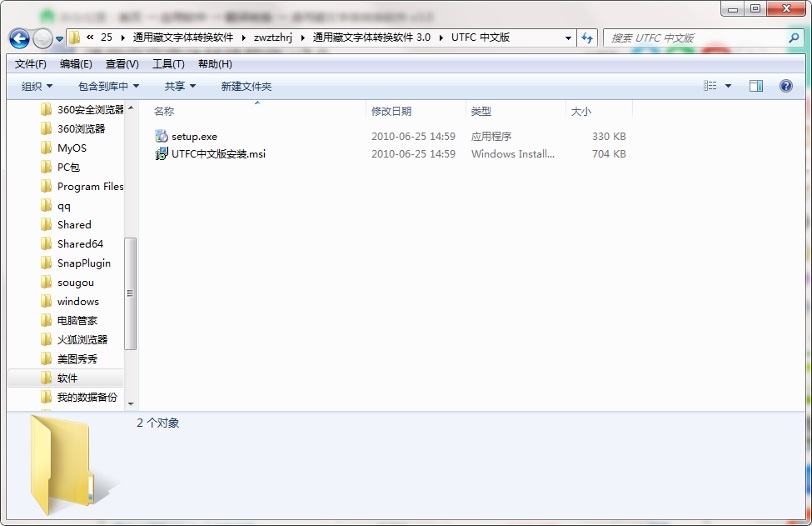Select Shared64 folder in tree
The width and height of the screenshot is (812, 526).
(80, 243)
